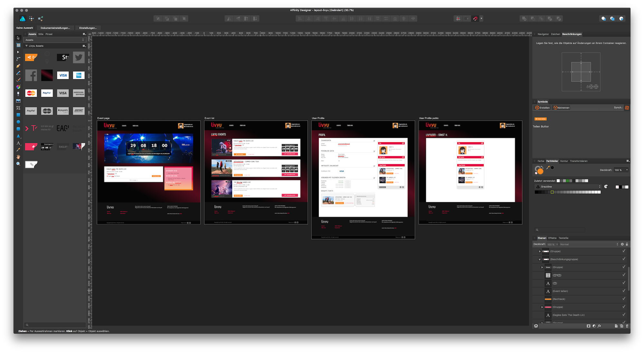Screen dimensions: 644x353
Task: Select the Color Picker eyedropper tool
Action: click(18, 150)
